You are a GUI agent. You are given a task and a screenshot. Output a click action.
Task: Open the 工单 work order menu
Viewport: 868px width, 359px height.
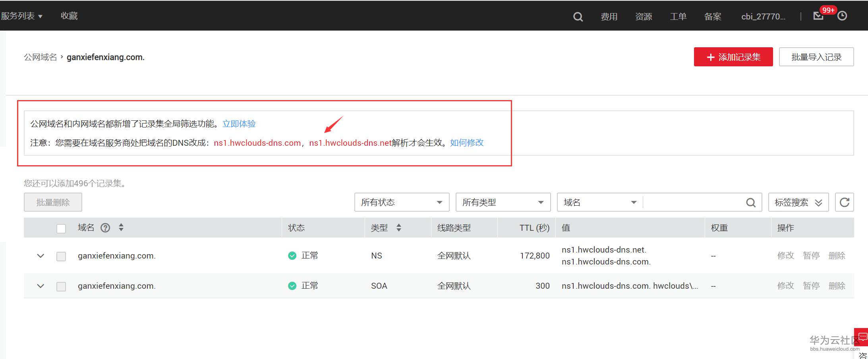coord(678,17)
